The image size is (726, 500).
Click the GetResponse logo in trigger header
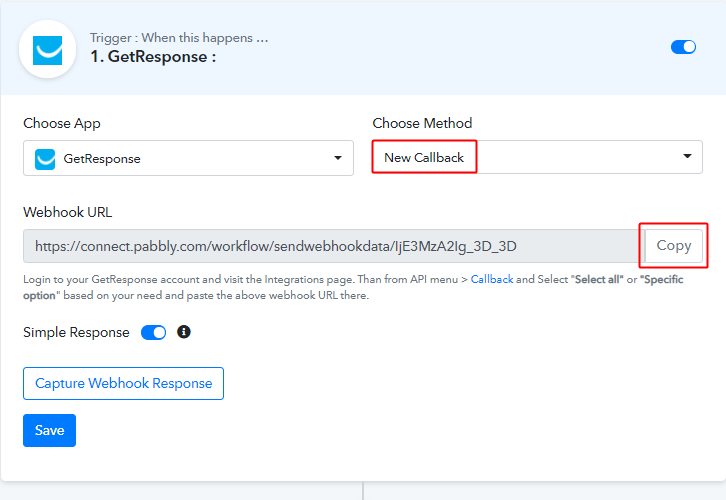[47, 50]
